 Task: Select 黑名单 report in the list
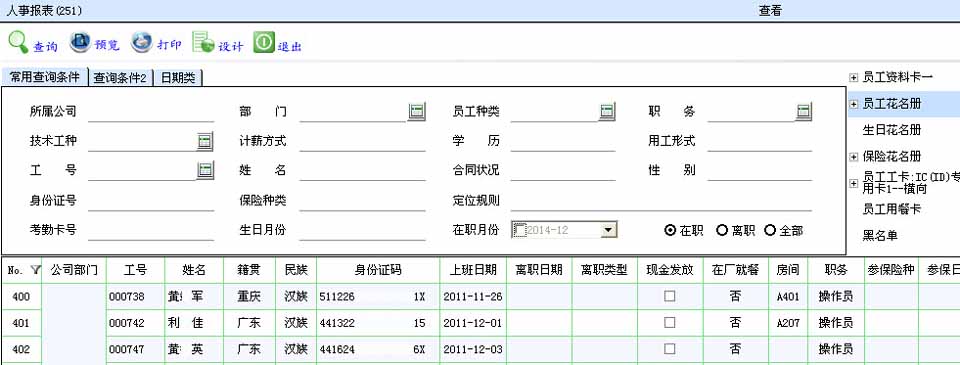coord(880,236)
